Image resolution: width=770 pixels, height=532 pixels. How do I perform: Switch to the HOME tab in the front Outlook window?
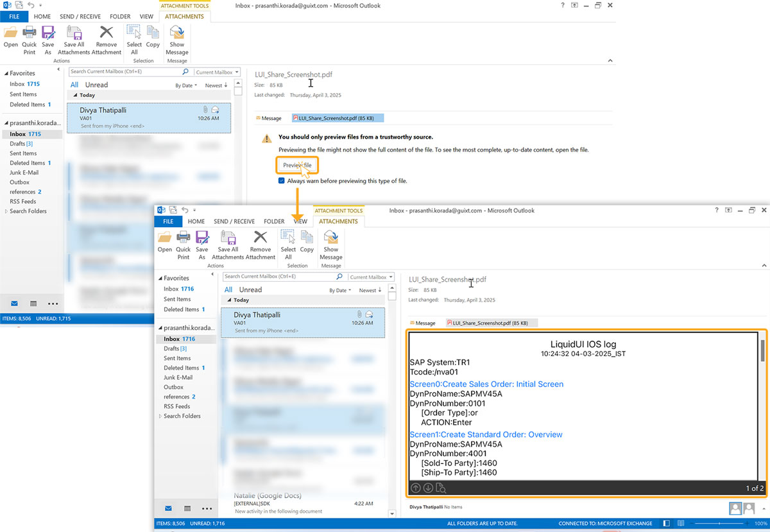point(196,221)
